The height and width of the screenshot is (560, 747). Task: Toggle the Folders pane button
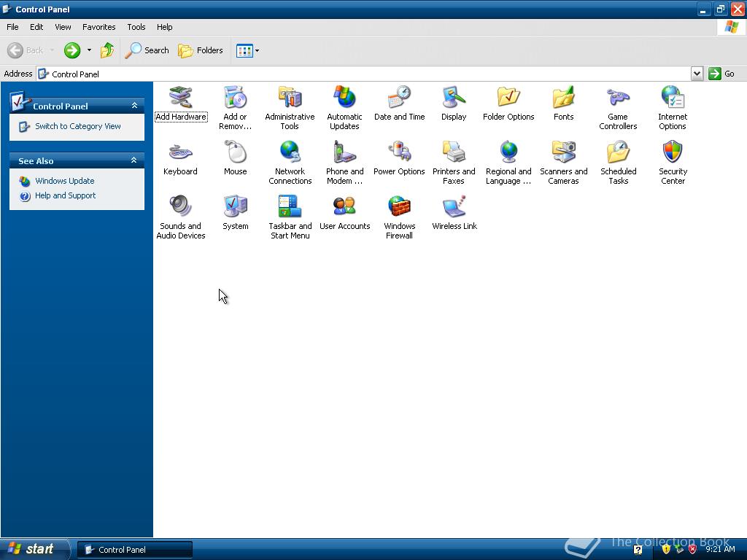click(x=200, y=50)
